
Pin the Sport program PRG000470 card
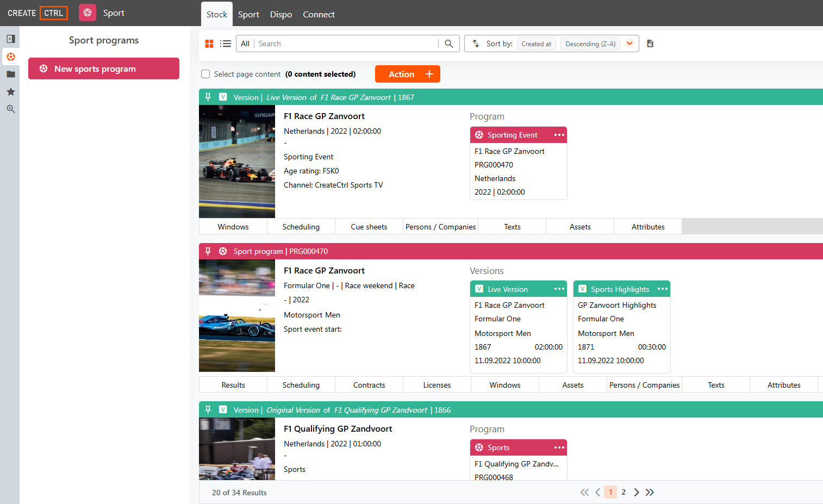tap(208, 251)
